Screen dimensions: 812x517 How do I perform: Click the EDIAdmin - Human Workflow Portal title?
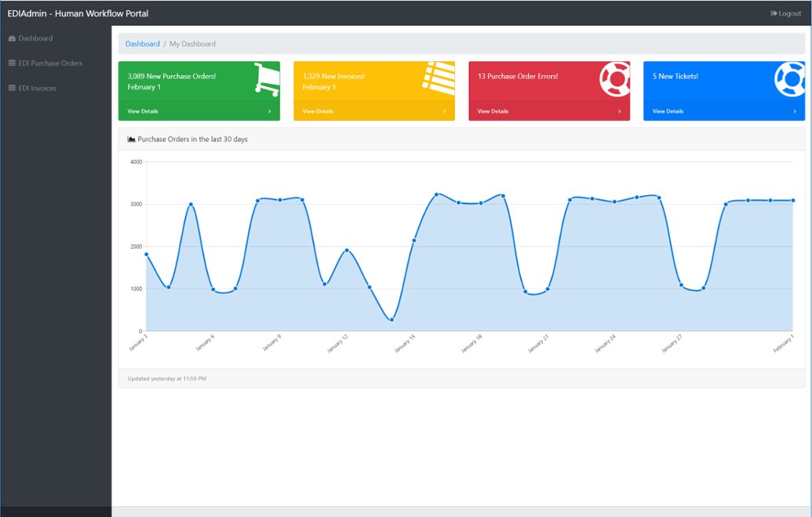point(78,13)
